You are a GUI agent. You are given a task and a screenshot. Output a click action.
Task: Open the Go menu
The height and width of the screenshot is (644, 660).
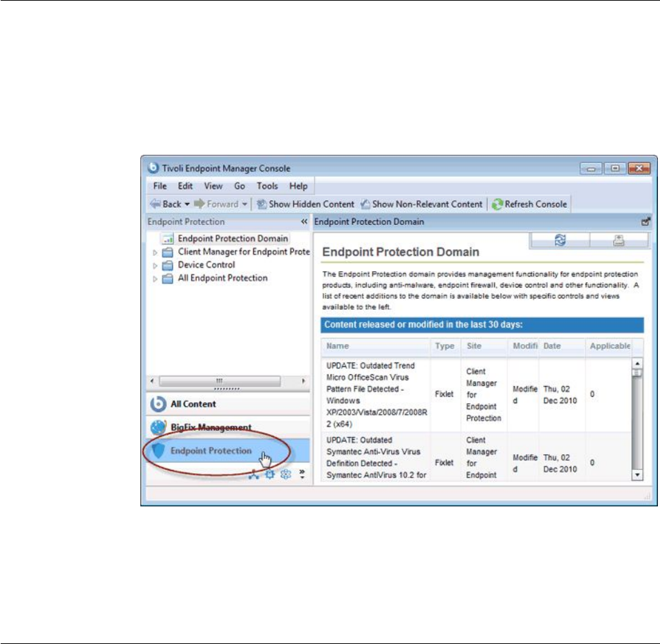(x=239, y=186)
